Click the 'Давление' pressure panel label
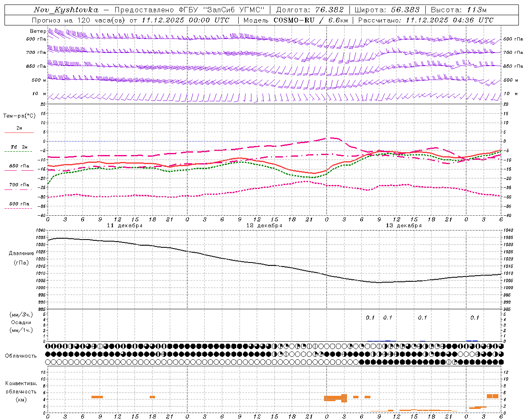525x420 pixels. 21,253
